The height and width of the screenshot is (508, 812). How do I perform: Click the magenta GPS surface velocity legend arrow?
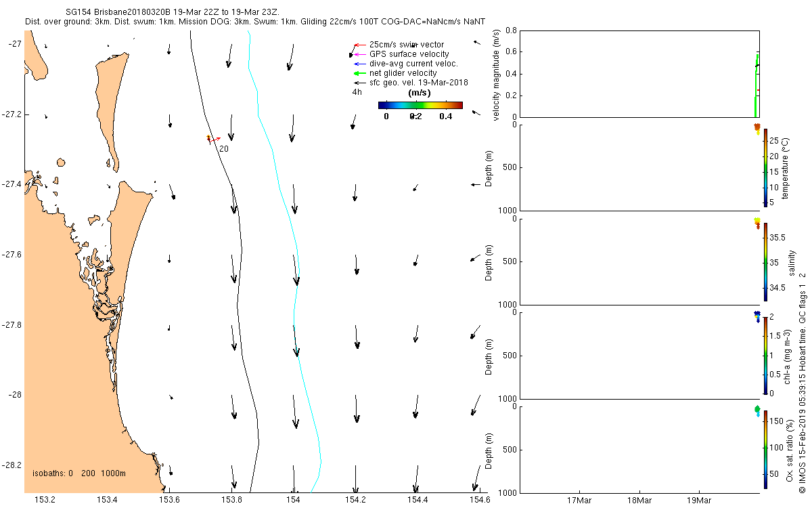359,54
